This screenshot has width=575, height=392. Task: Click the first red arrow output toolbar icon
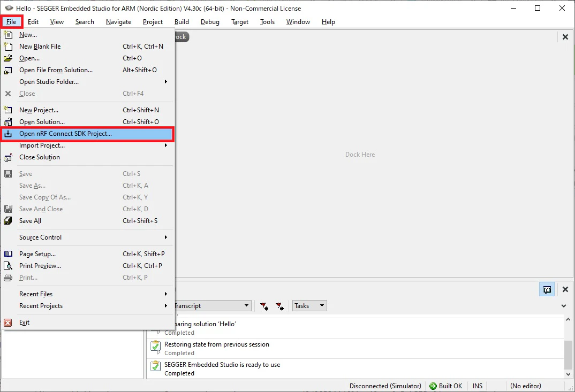264,306
